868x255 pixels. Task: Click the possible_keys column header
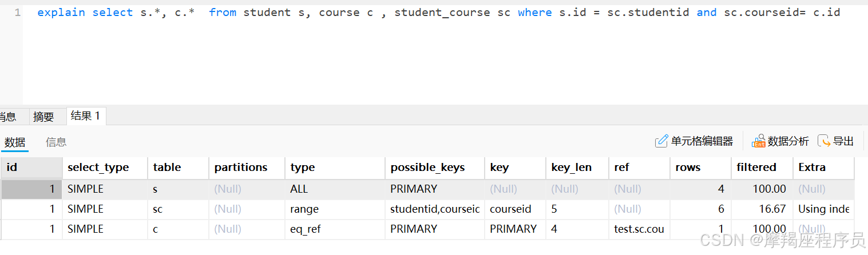click(x=427, y=168)
